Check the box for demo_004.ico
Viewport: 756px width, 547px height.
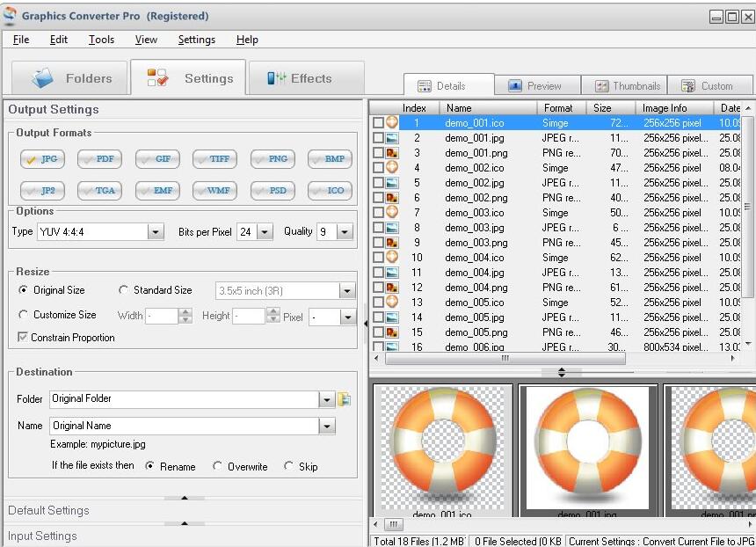tap(379, 257)
